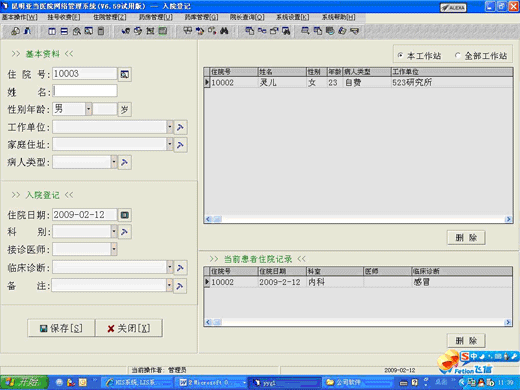The width and height of the screenshot is (520, 390).
Task: Click left scroll arrow of patient list
Action: (208, 219)
